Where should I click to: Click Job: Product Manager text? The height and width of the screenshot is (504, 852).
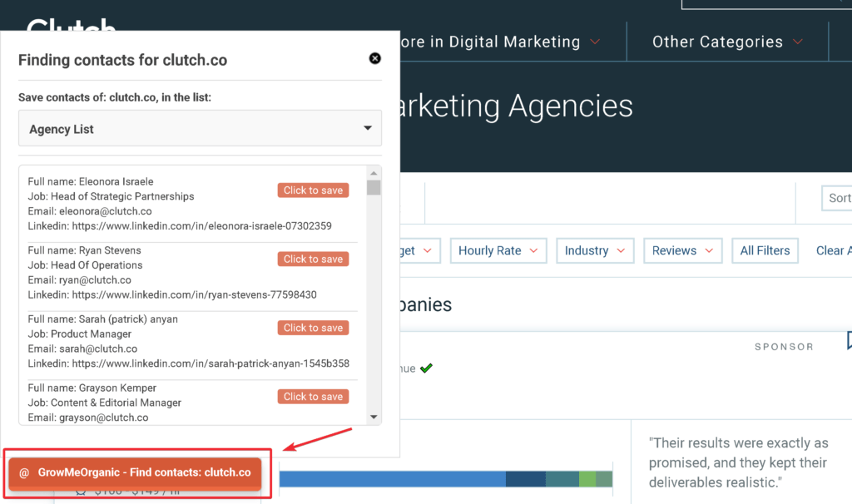pos(80,334)
